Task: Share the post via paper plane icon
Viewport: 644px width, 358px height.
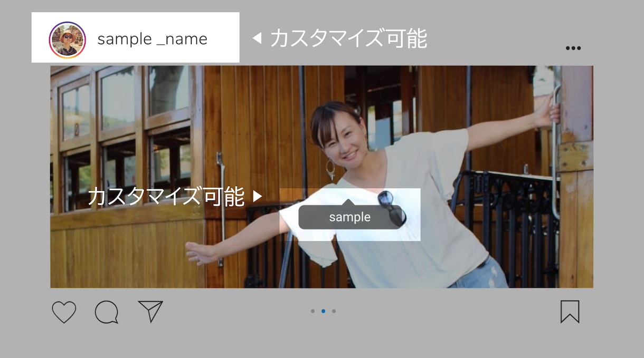Action: point(150,311)
